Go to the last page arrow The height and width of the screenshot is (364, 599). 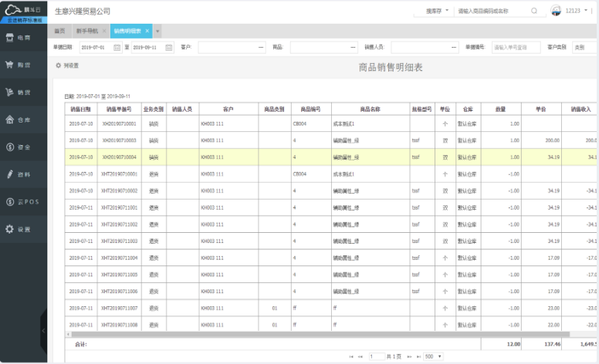point(418,357)
